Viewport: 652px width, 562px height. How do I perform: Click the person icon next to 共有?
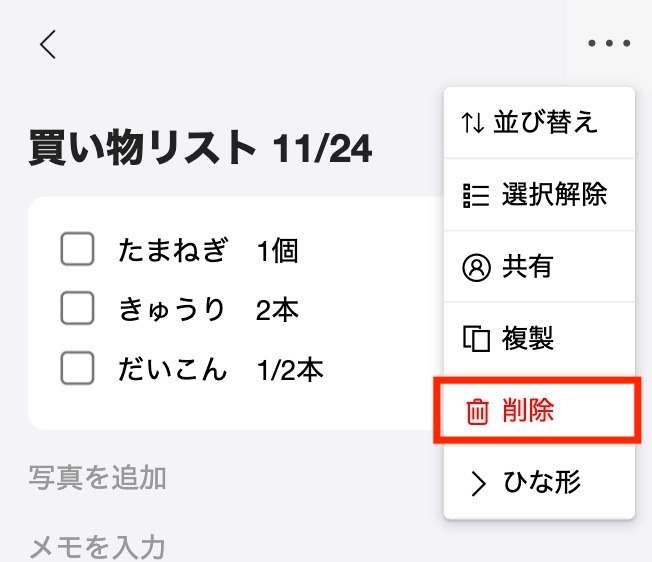coord(476,267)
